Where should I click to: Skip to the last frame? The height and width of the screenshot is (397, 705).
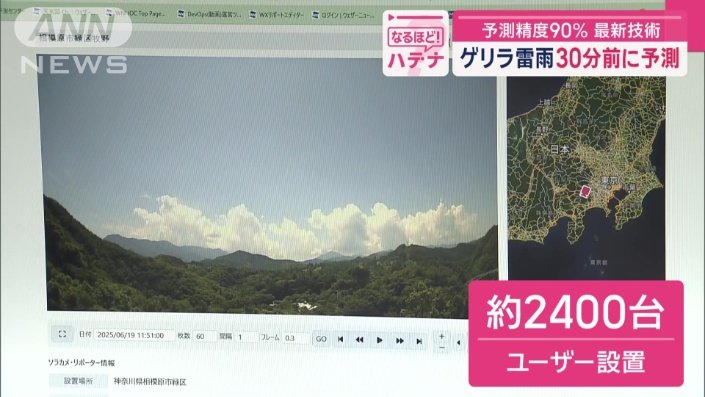click(419, 341)
